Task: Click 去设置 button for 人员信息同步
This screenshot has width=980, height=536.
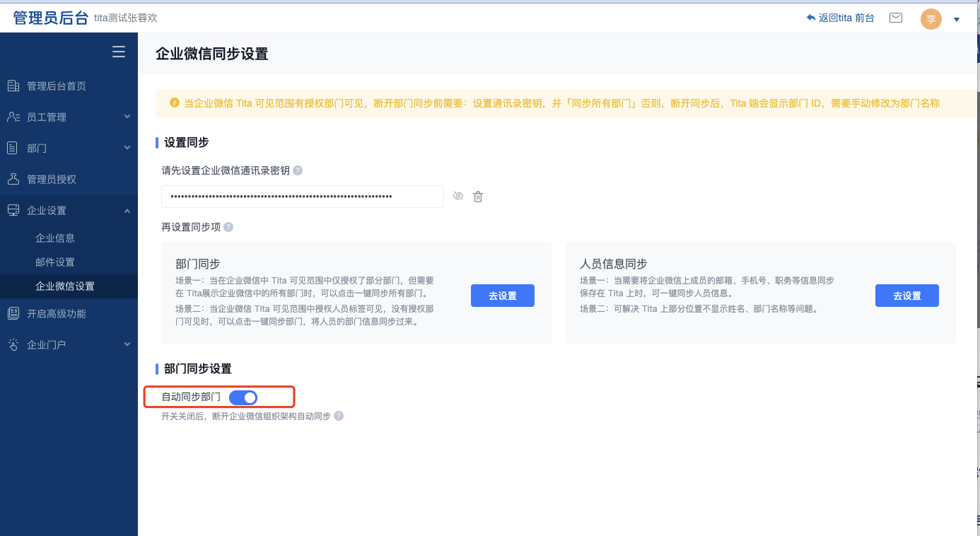Action: 907,296
